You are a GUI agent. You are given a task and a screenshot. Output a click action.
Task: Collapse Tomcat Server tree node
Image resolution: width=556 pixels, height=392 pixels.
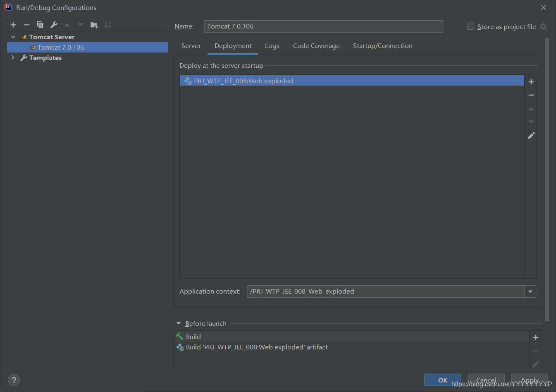13,37
